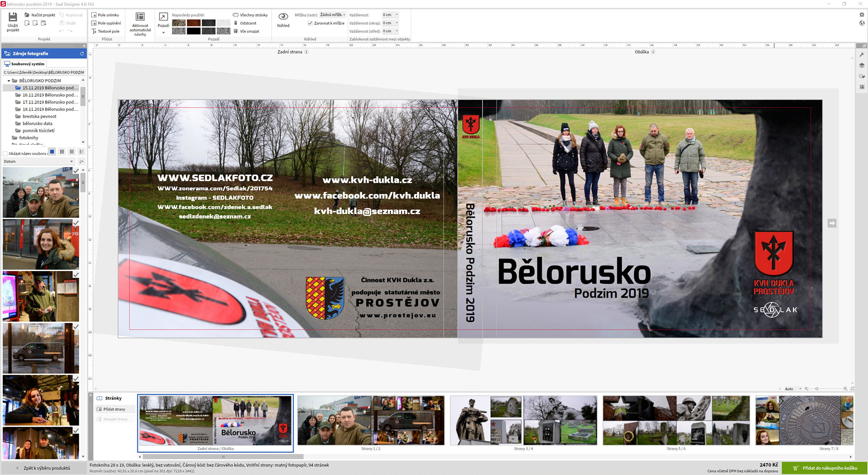This screenshot has height=475, width=868.
Task: Apply background to Všechny stránky
Action: [x=250, y=15]
